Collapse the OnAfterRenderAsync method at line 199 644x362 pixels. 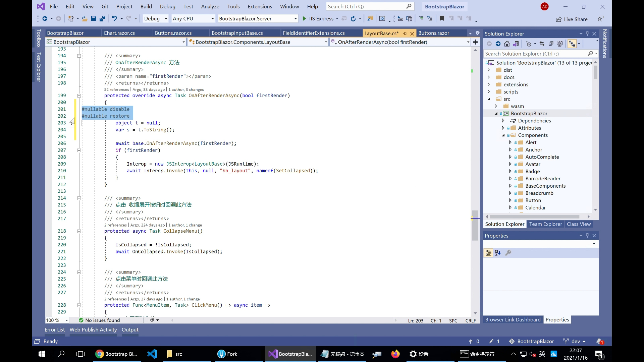[79, 96]
